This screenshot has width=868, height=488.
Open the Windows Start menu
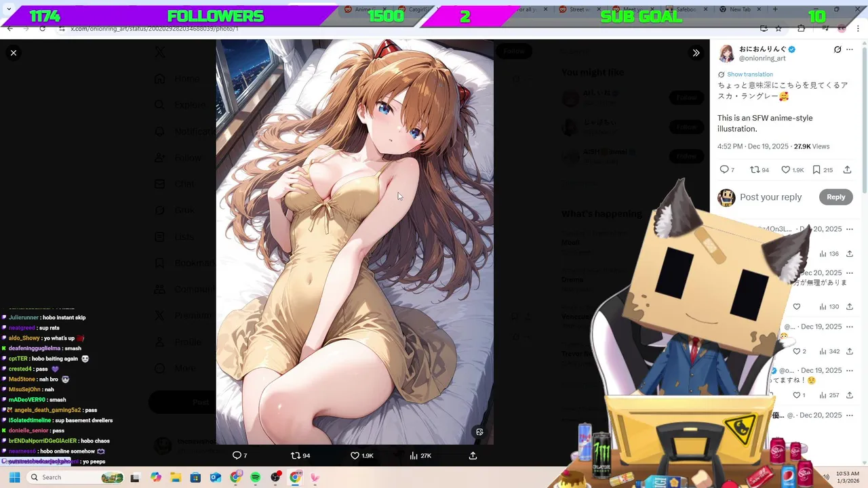point(14,477)
